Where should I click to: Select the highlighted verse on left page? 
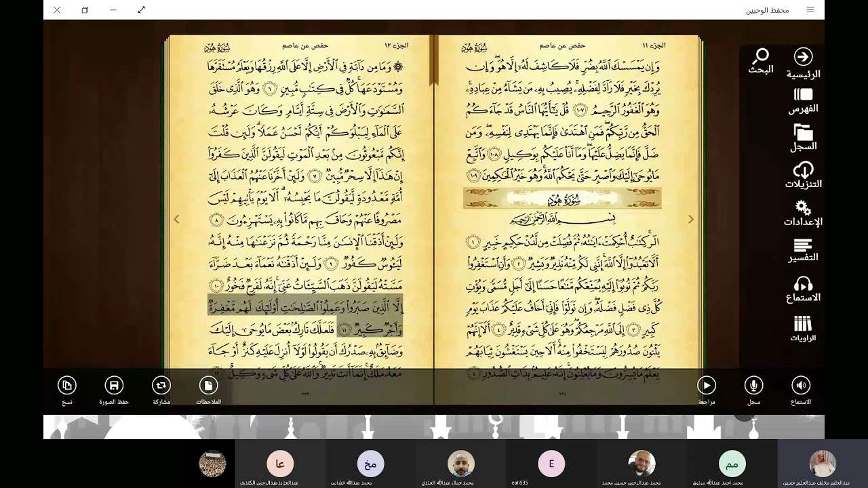click(x=304, y=316)
